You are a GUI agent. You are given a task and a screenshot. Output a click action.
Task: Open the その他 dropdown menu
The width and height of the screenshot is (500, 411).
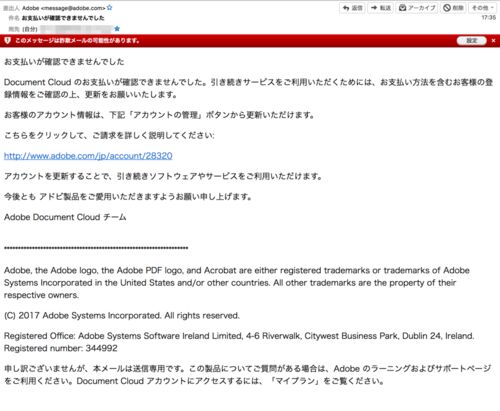click(x=483, y=8)
